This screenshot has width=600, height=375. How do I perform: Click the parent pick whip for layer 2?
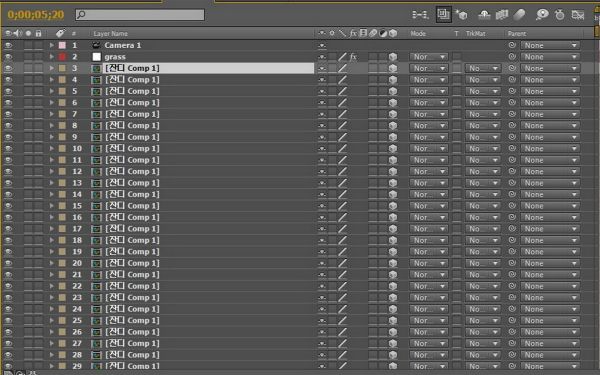[512, 57]
